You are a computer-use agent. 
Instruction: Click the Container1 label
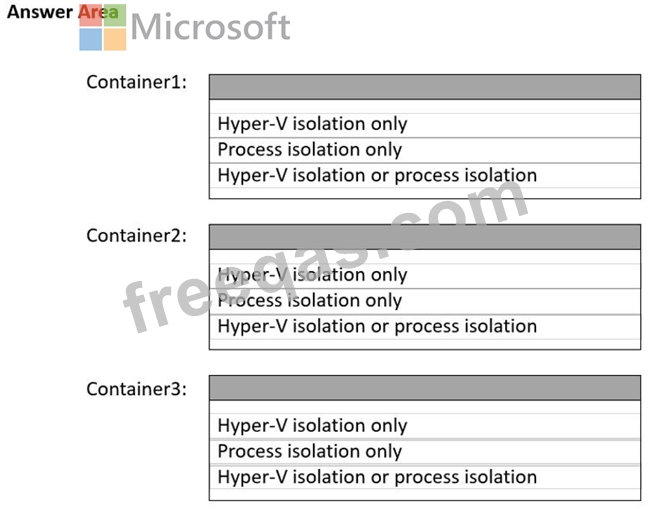137,83
